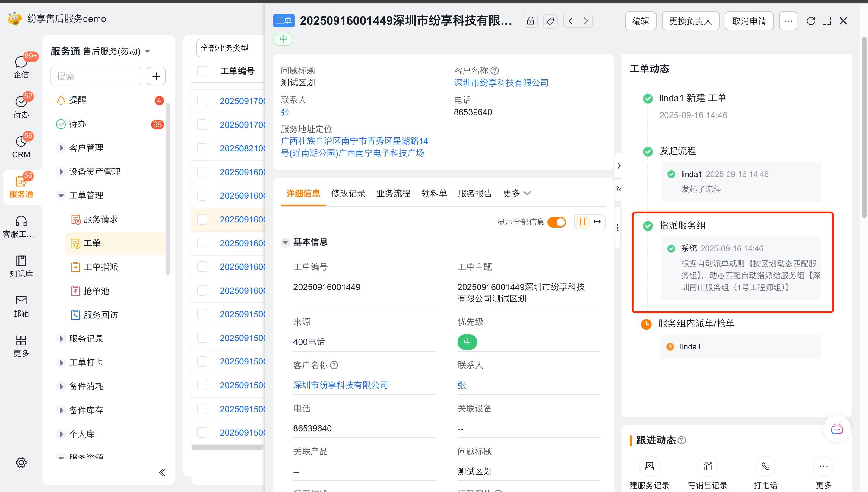Open the 深圳市纷享科技有限公司 customer link at top
Screen dimensions: 868x492
501,82
